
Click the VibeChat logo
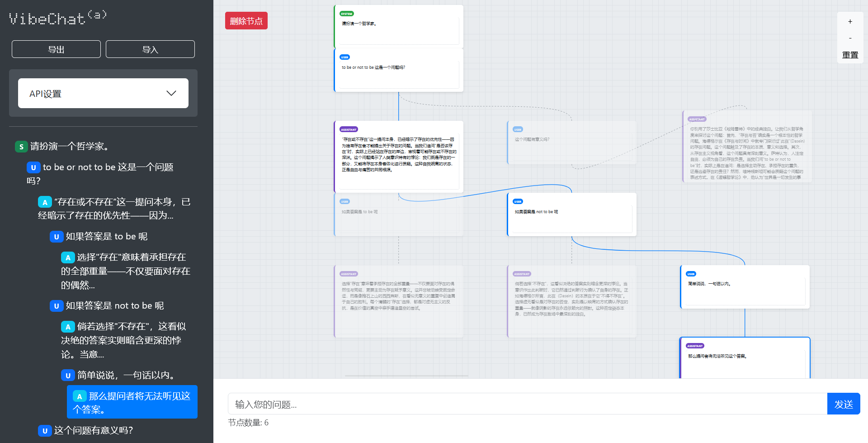[x=58, y=17]
